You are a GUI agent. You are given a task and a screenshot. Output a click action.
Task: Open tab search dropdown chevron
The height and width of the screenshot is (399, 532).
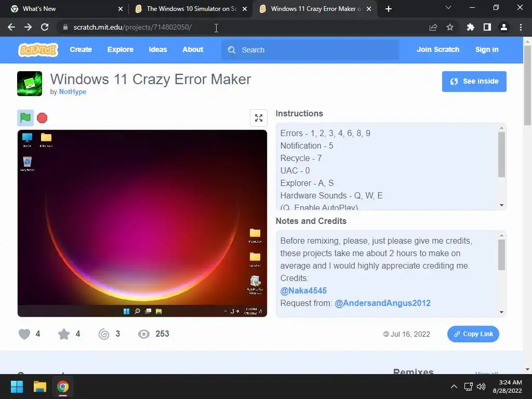[x=448, y=7]
